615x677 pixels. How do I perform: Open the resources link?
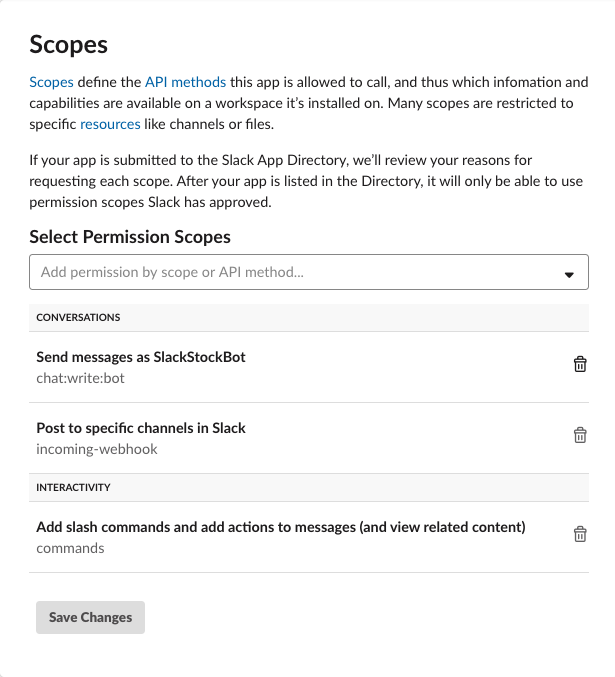[110, 124]
